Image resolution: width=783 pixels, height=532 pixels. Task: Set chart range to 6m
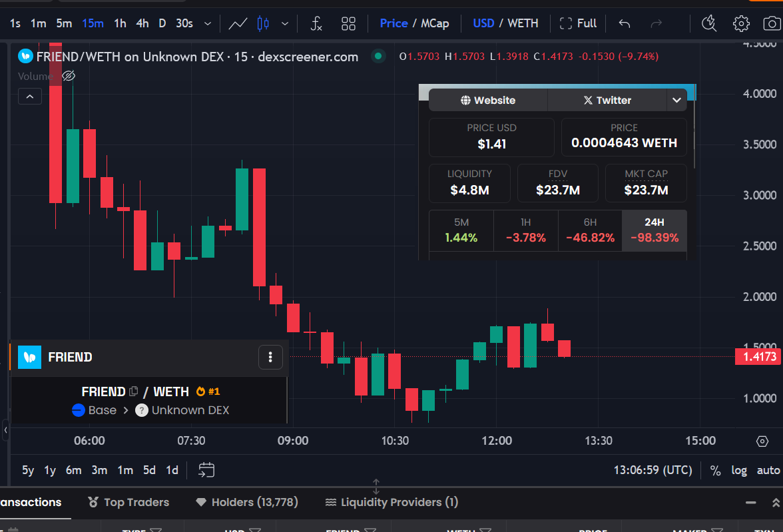pyautogui.click(x=73, y=470)
